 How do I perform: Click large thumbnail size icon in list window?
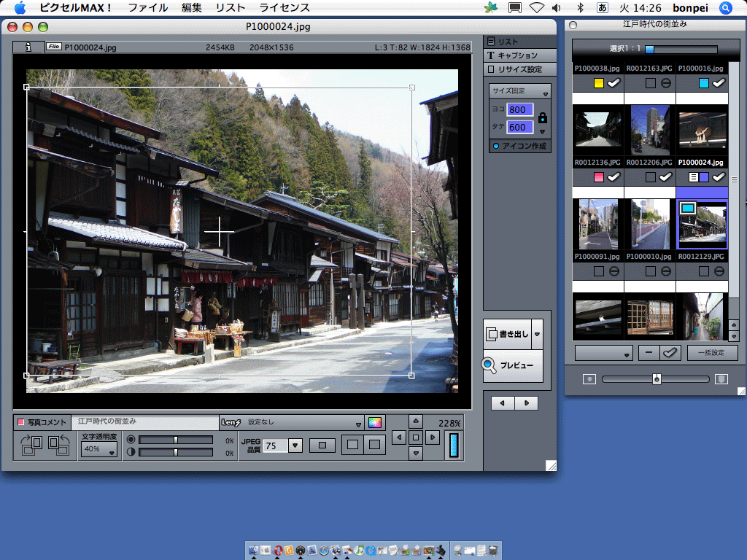721,379
